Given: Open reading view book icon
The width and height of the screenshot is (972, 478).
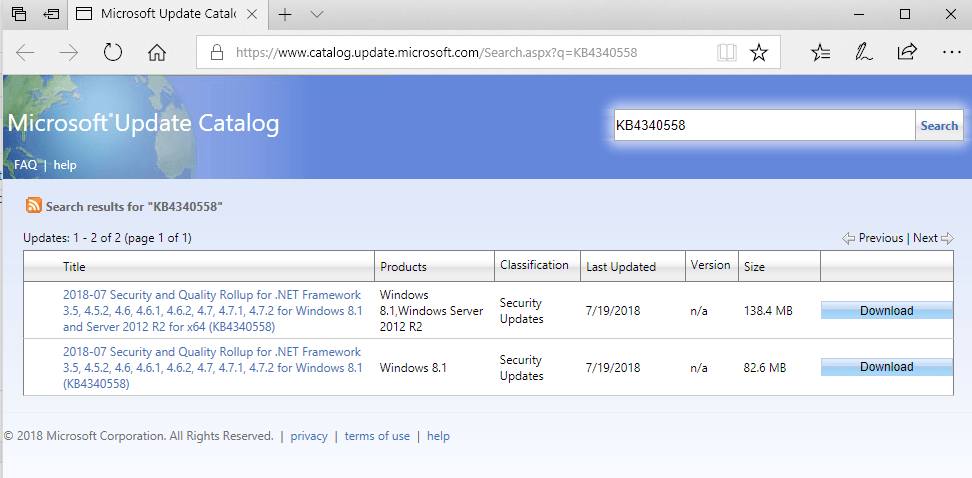Looking at the screenshot, I should (727, 53).
